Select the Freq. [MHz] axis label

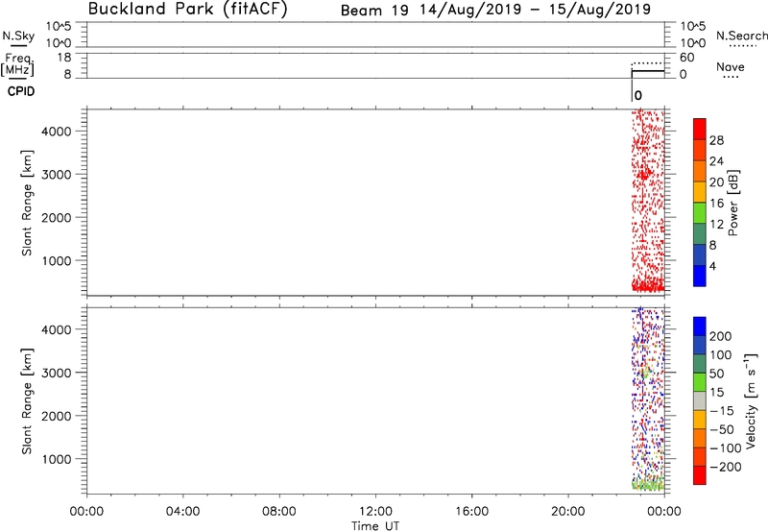(17, 64)
